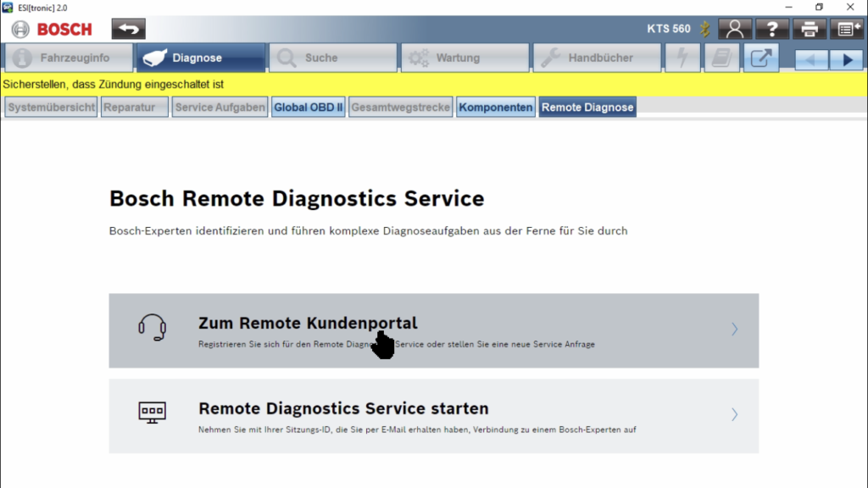Click the lightning bolt toolbar icon

point(682,58)
